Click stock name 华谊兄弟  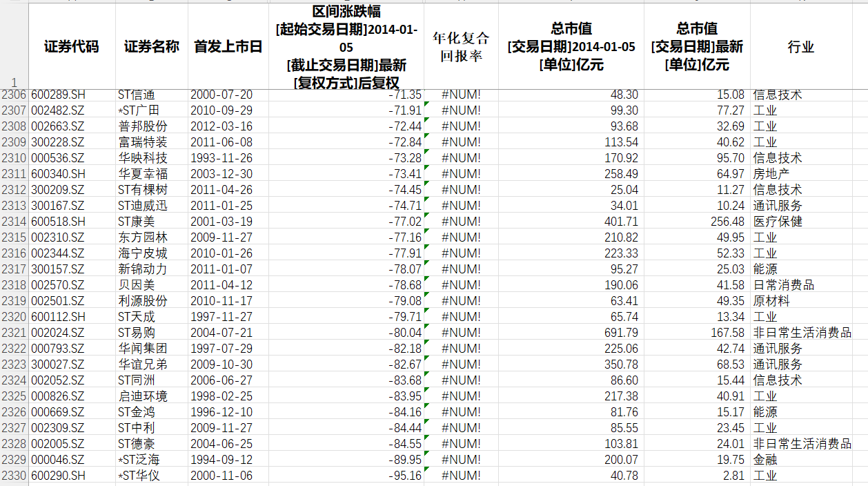pos(143,364)
